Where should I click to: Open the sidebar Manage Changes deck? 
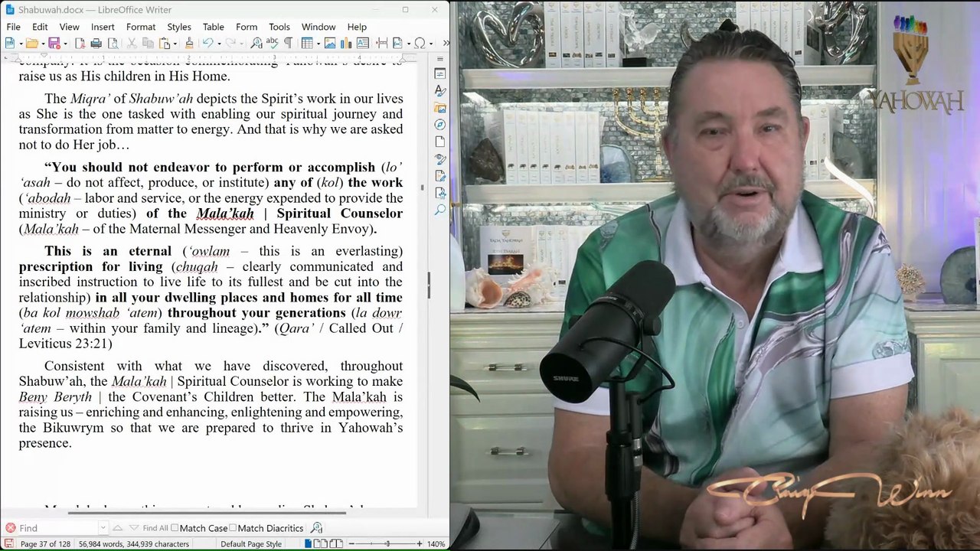pyautogui.click(x=440, y=176)
